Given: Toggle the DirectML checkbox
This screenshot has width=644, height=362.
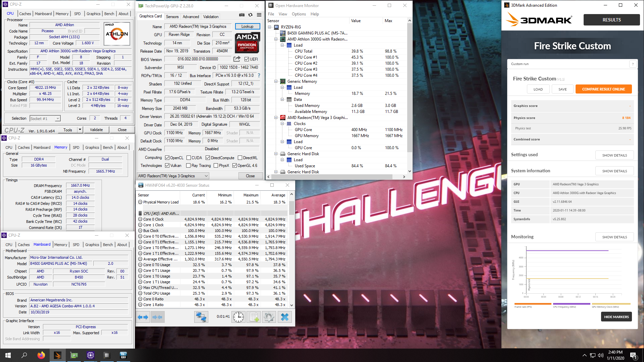Looking at the screenshot, I should pos(240,158).
